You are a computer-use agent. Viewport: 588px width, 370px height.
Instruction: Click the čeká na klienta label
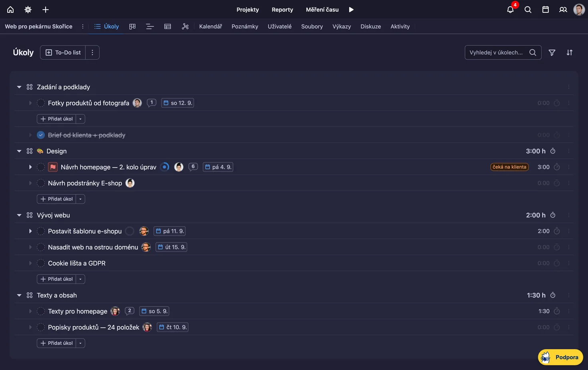509,167
